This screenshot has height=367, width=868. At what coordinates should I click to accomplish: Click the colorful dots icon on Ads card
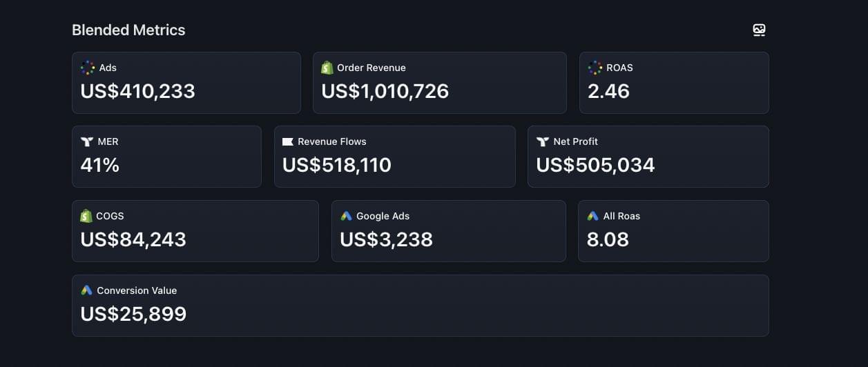coord(87,68)
